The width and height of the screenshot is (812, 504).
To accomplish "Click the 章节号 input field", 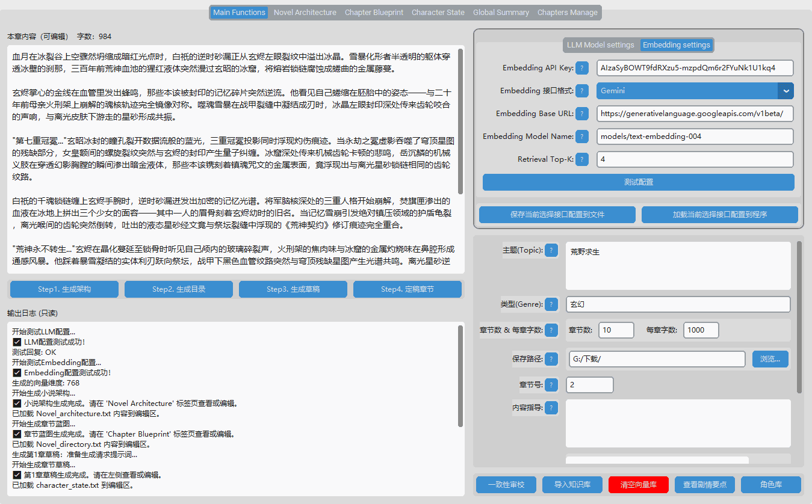I will coord(589,385).
